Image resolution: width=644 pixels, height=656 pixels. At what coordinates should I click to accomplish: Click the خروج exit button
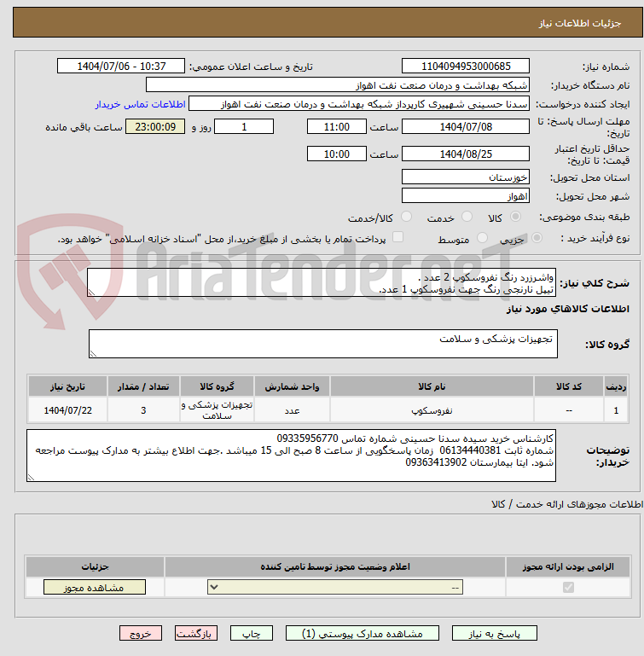(x=141, y=634)
